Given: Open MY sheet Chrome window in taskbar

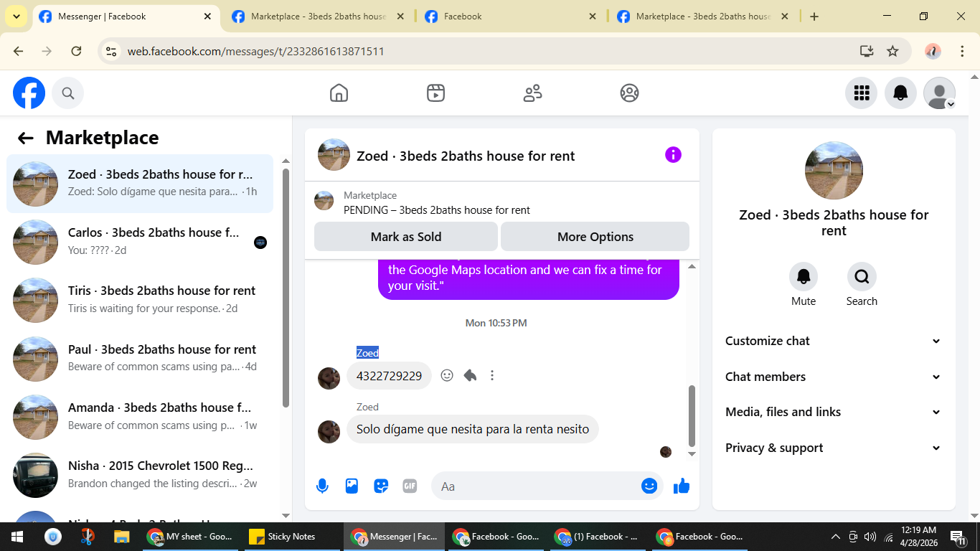Looking at the screenshot, I should [191, 537].
